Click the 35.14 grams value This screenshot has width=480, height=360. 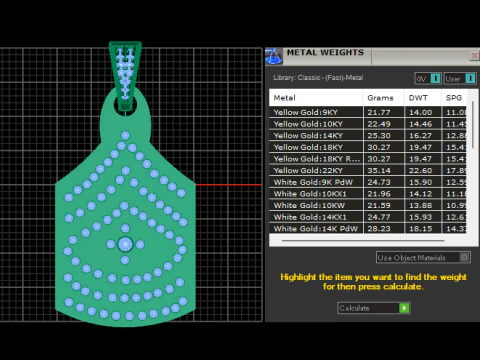pyautogui.click(x=379, y=171)
